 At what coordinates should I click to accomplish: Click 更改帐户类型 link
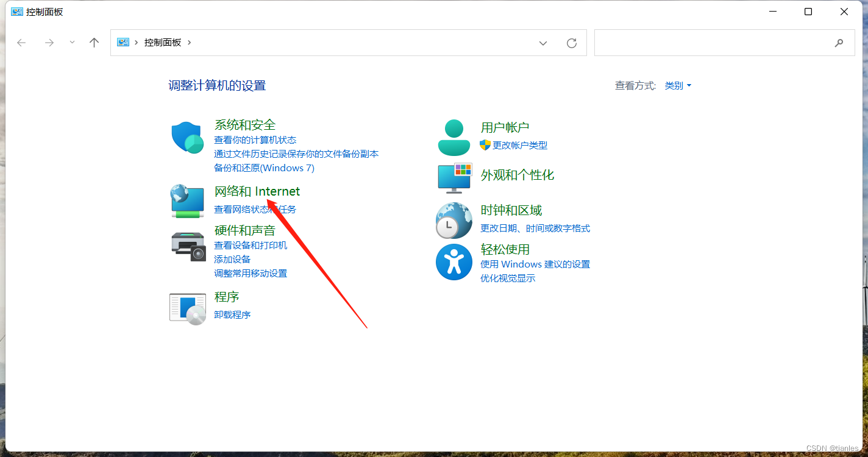pos(520,145)
